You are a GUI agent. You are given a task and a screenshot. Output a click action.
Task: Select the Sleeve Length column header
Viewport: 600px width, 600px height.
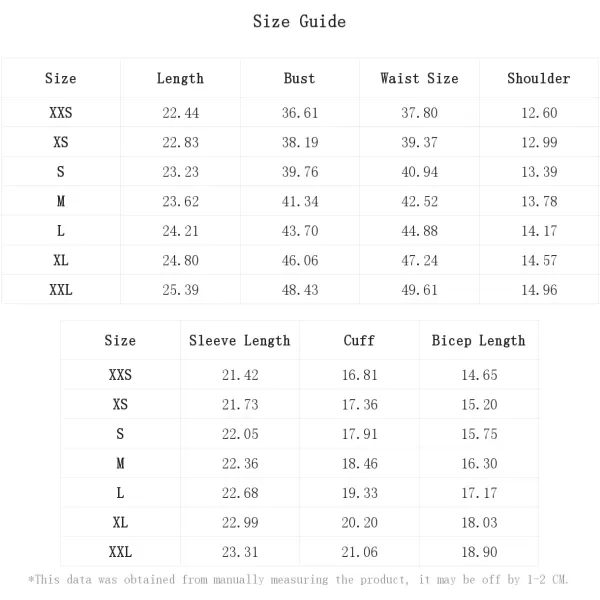click(240, 341)
